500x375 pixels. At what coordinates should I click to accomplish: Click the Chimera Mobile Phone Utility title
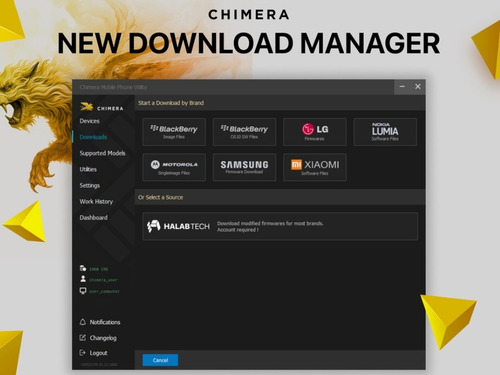113,87
